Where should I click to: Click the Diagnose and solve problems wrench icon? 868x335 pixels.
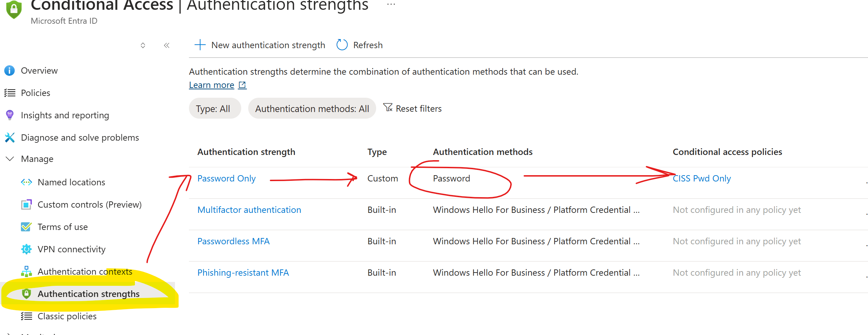[9, 137]
